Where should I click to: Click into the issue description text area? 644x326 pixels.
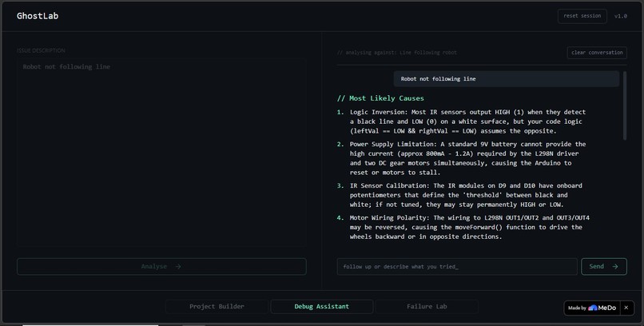pos(161,152)
